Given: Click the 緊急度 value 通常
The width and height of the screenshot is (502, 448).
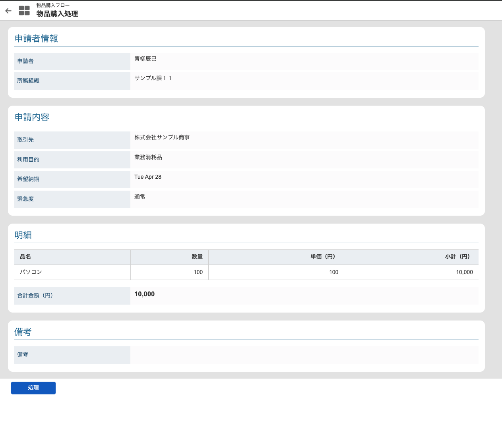Looking at the screenshot, I should pos(140,197).
